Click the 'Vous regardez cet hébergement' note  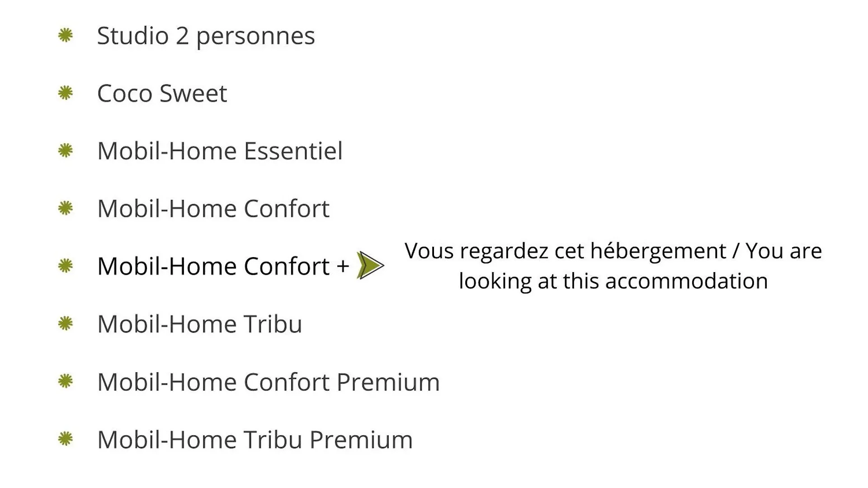[x=565, y=251]
